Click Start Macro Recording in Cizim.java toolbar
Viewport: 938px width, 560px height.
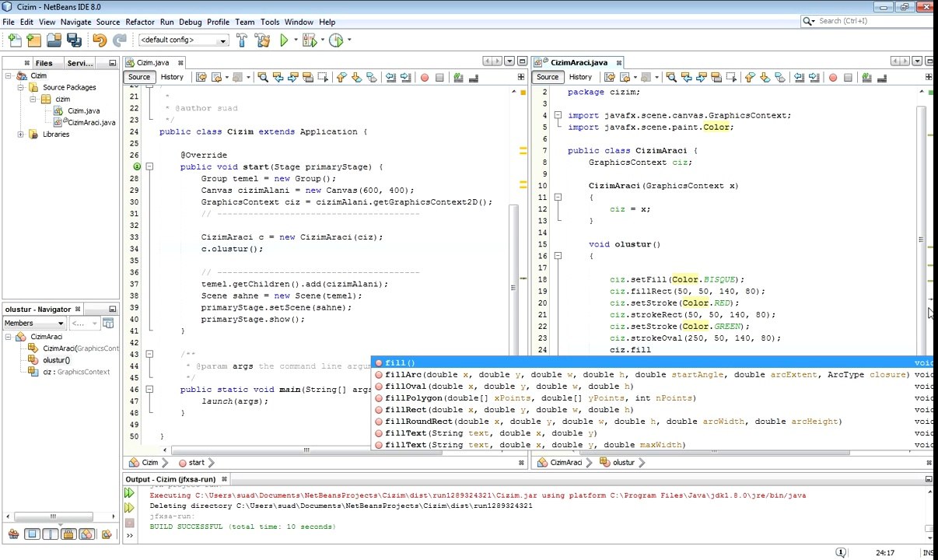[425, 77]
